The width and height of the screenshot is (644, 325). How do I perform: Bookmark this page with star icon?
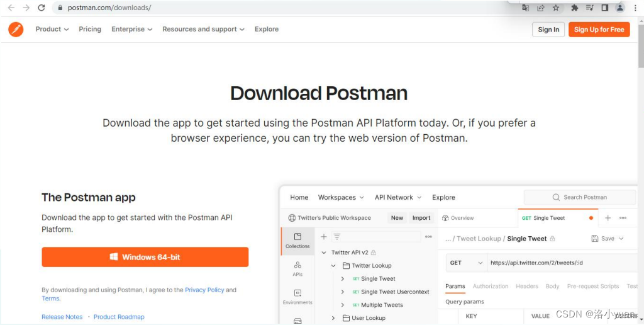(556, 8)
